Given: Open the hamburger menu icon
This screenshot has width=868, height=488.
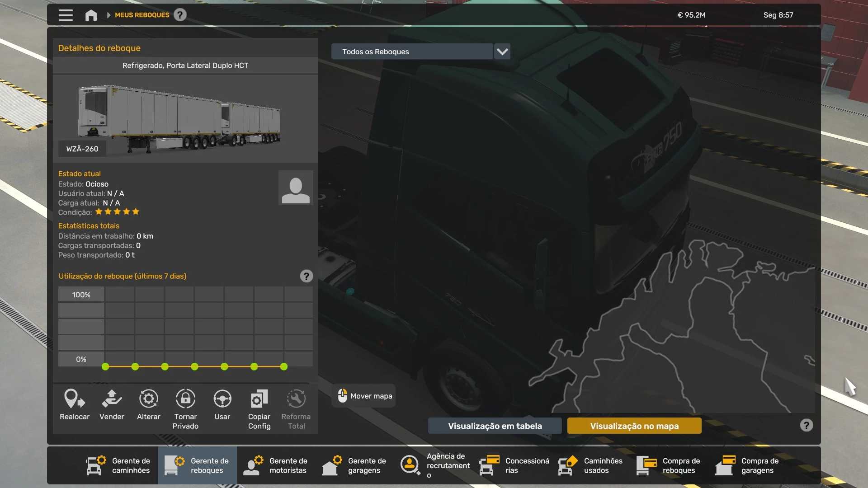Looking at the screenshot, I should [66, 15].
